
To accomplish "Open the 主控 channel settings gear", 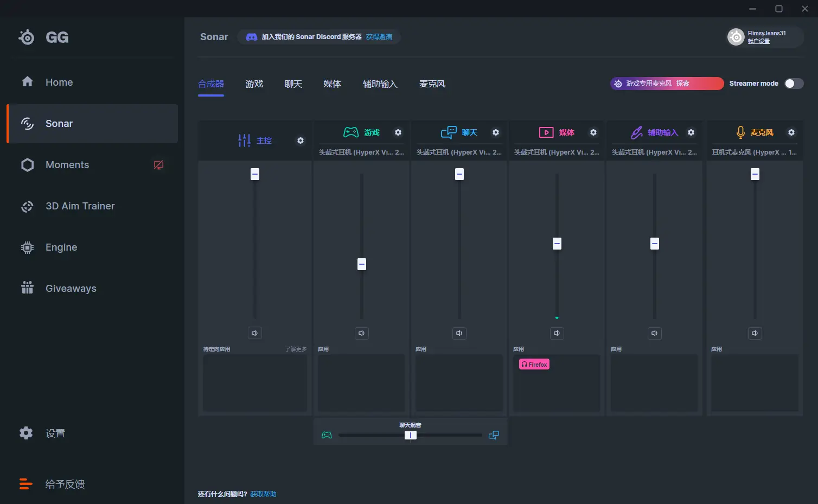I will pyautogui.click(x=300, y=141).
